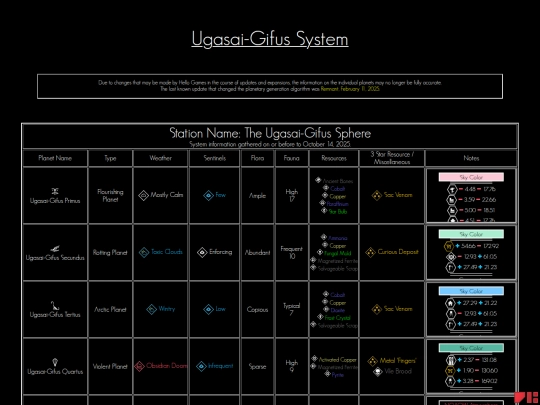Screen dimensions: 540x405
Task: Click the icon beside Star Bulb
Action: [x=324, y=210]
